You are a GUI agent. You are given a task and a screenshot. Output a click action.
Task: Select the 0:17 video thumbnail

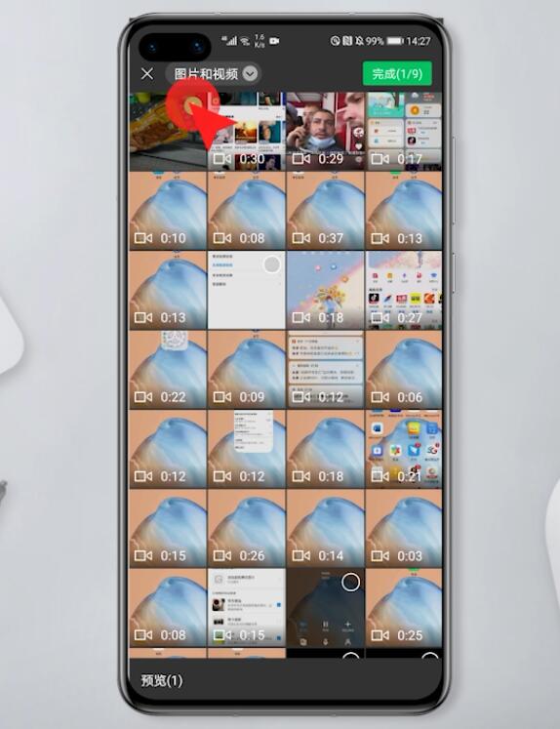pos(404,131)
